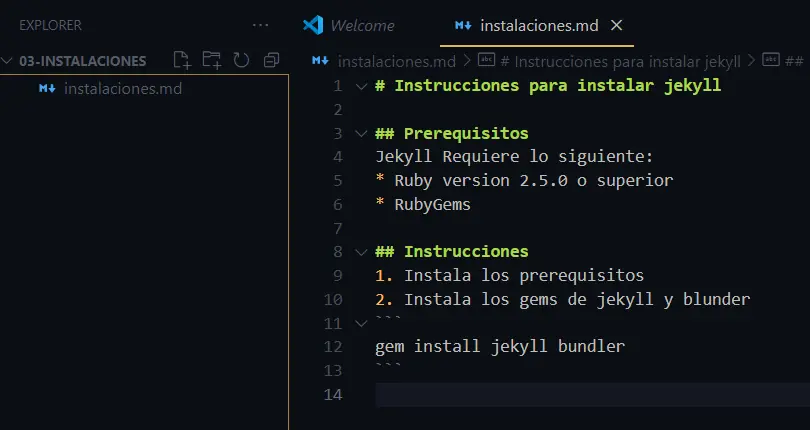Click symbol icon before breadcrumb heading
The image size is (810, 430).
click(x=486, y=60)
